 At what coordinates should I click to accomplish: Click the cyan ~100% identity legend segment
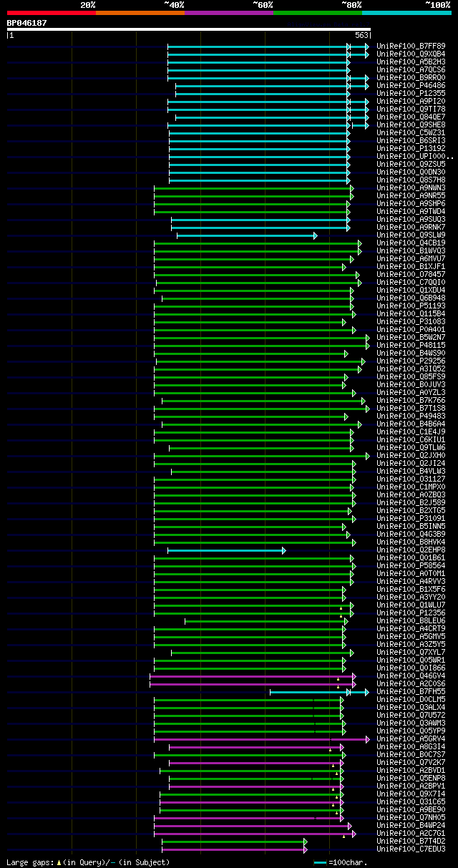[406, 12]
